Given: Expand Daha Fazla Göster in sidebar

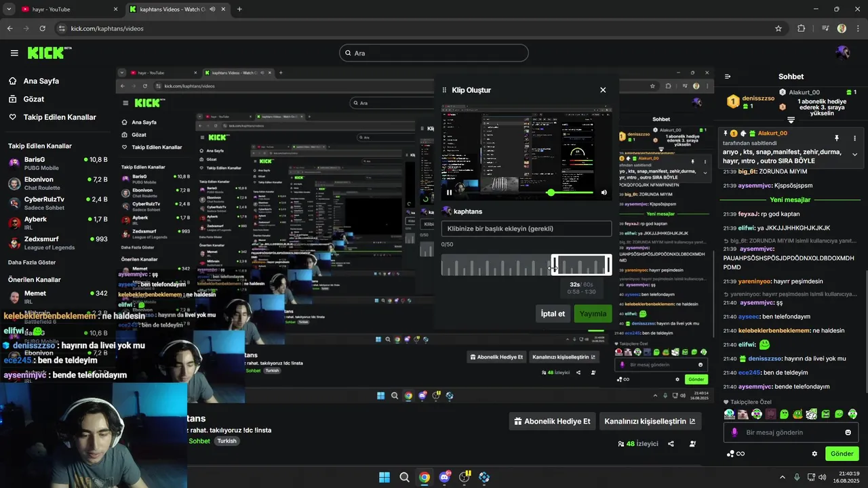Looking at the screenshot, I should 32,262.
